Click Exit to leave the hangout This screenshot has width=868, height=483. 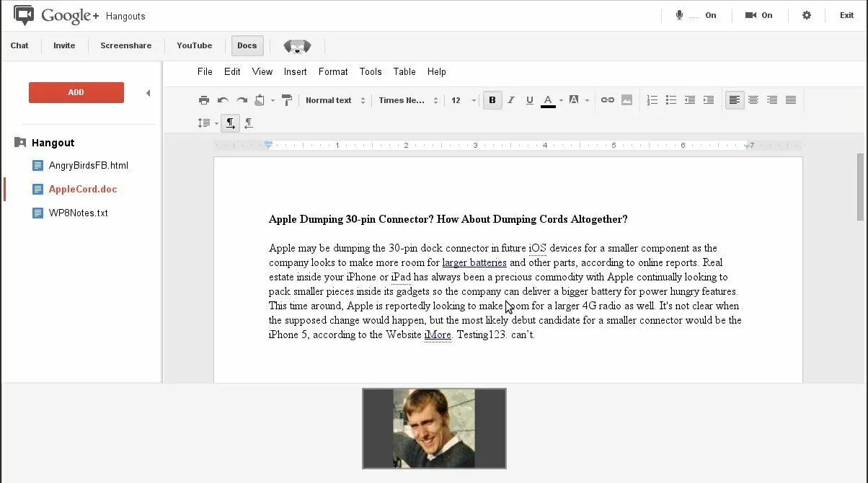(847, 15)
